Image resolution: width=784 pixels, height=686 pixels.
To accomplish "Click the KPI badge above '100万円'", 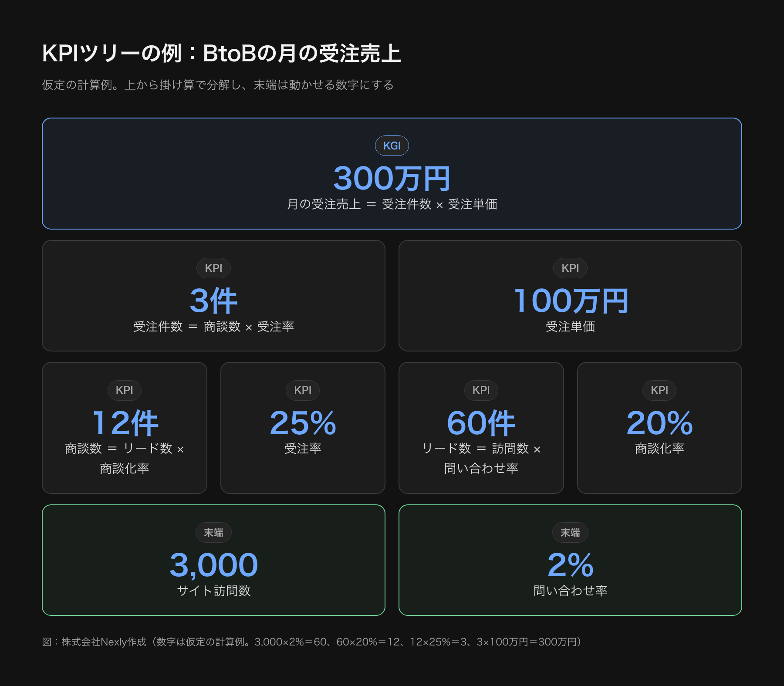I will point(571,268).
